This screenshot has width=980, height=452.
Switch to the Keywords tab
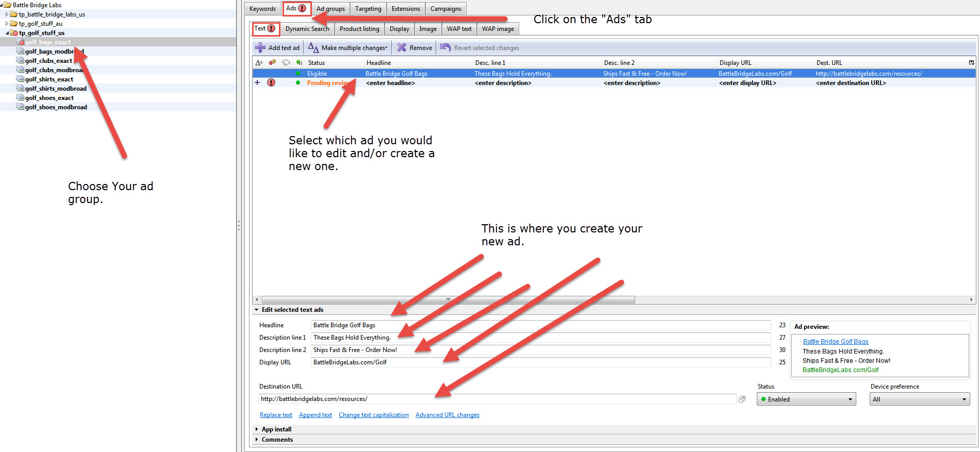coord(262,9)
